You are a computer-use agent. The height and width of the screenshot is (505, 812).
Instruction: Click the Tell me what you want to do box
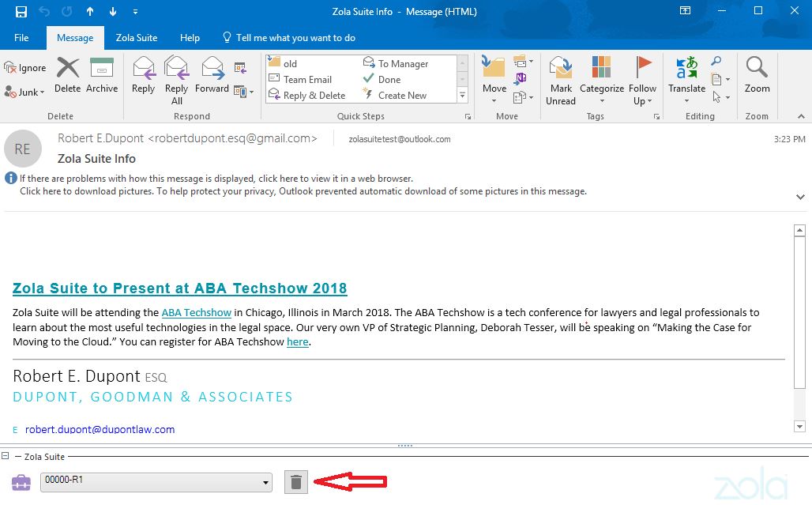289,38
